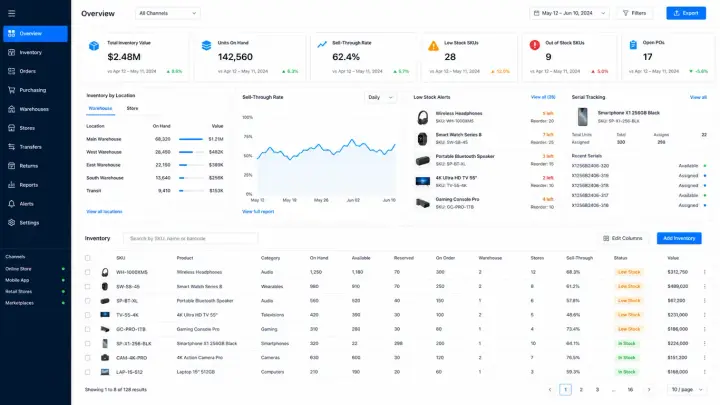The image size is (720, 405).
Task: Open row menu for TV-55-4K
Action: (704, 315)
